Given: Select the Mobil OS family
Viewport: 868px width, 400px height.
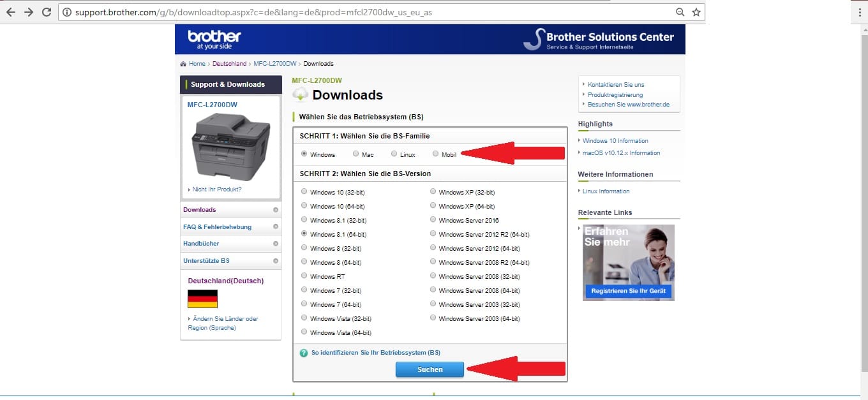Looking at the screenshot, I should (436, 154).
